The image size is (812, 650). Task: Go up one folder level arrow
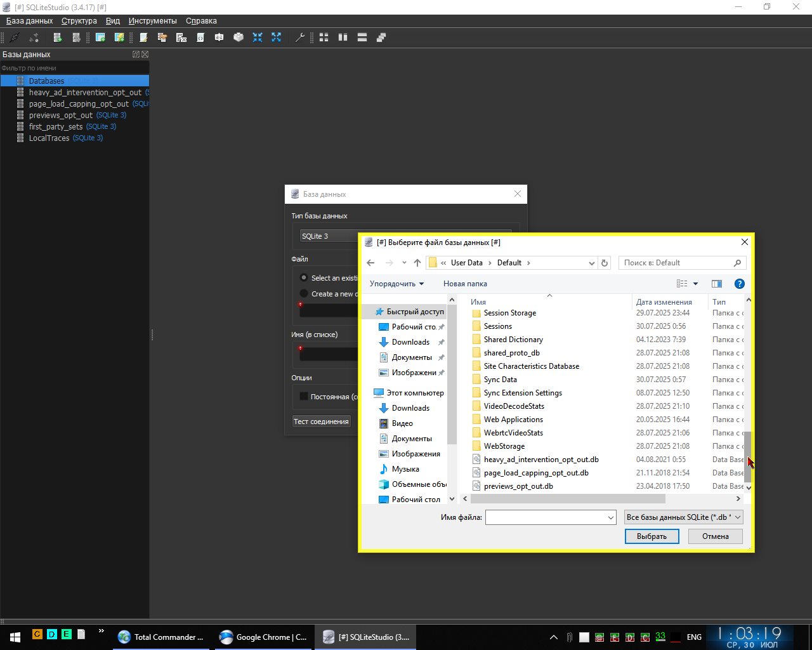coord(417,263)
